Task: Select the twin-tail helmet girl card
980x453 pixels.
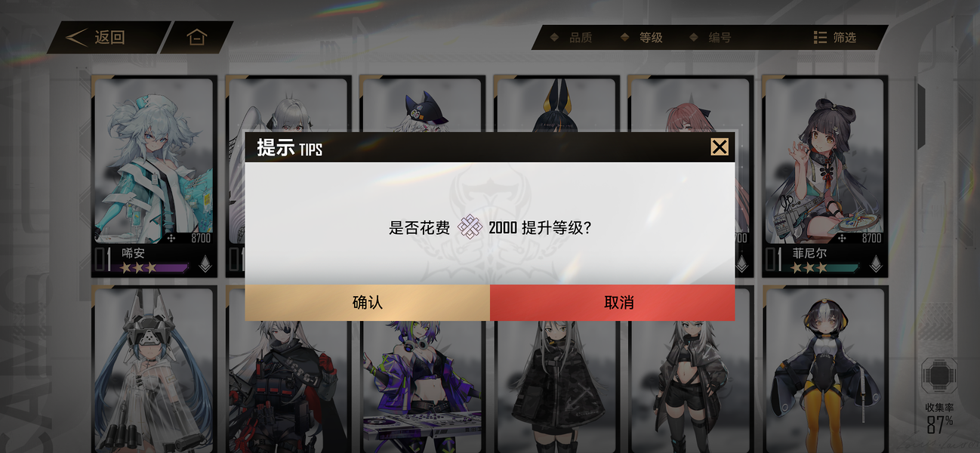Action: (x=154, y=369)
